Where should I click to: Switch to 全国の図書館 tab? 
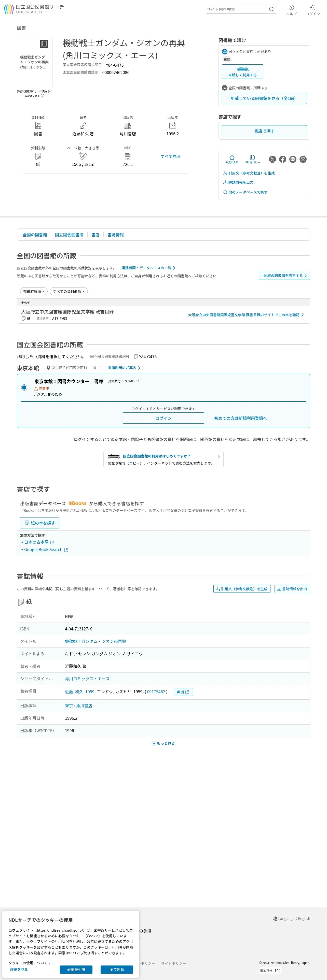click(35, 235)
